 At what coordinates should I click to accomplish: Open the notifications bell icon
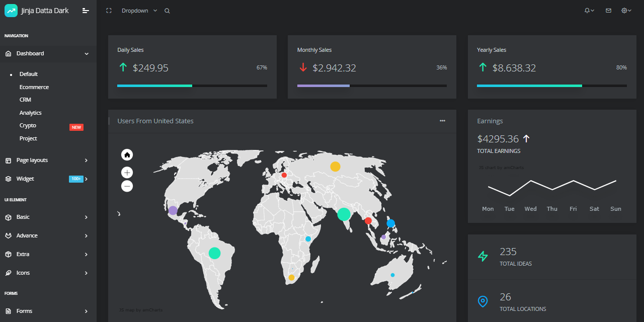587,10
